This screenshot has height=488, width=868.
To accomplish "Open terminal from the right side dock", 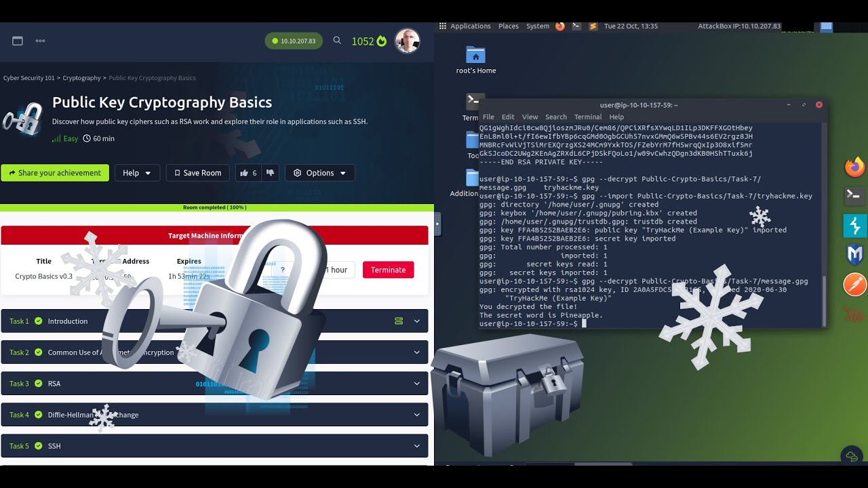I will [855, 196].
